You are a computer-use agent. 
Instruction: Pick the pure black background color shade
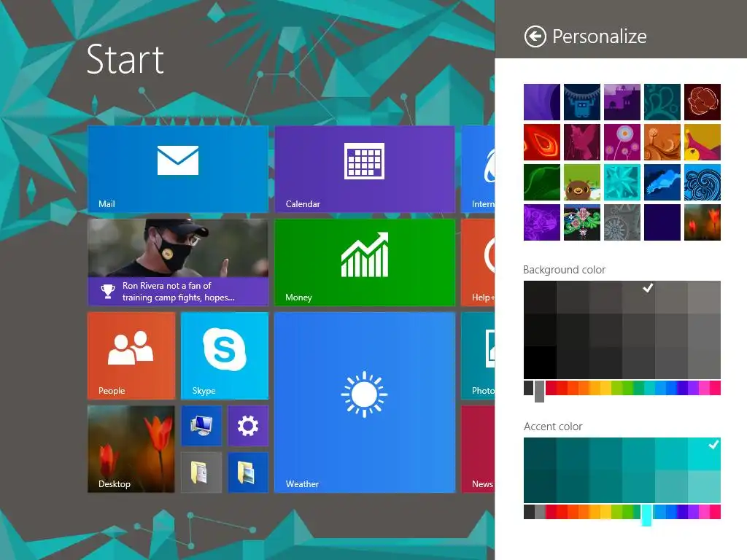point(540,362)
